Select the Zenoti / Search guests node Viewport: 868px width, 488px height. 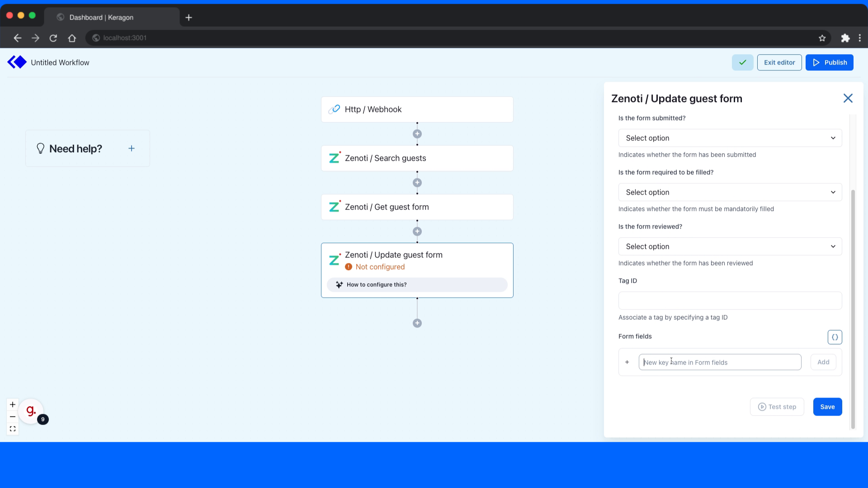pyautogui.click(x=417, y=158)
